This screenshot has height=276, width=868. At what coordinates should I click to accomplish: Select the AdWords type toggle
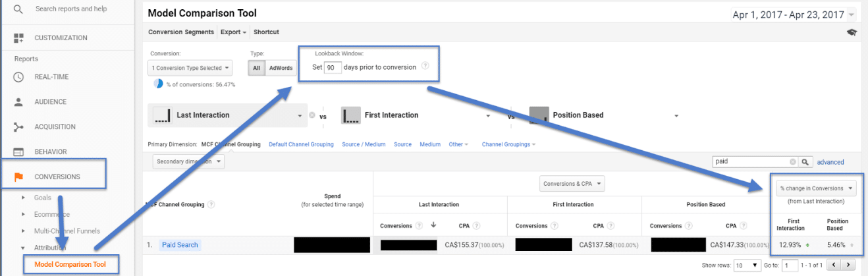(x=281, y=68)
